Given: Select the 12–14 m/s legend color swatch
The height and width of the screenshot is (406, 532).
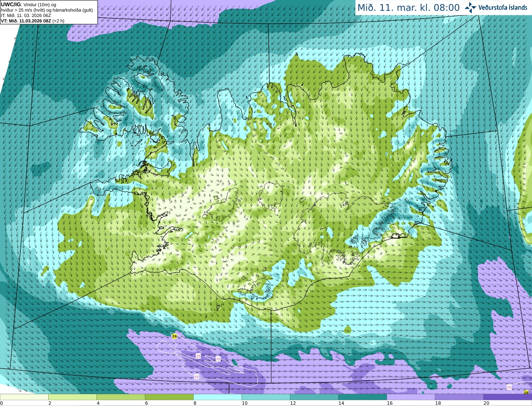Looking at the screenshot, I should point(314,397).
